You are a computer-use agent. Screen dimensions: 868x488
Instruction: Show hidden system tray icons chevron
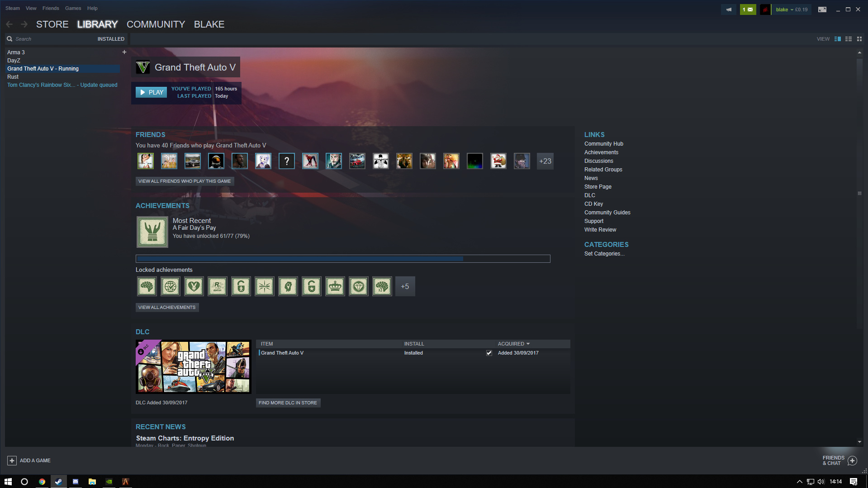(x=799, y=482)
